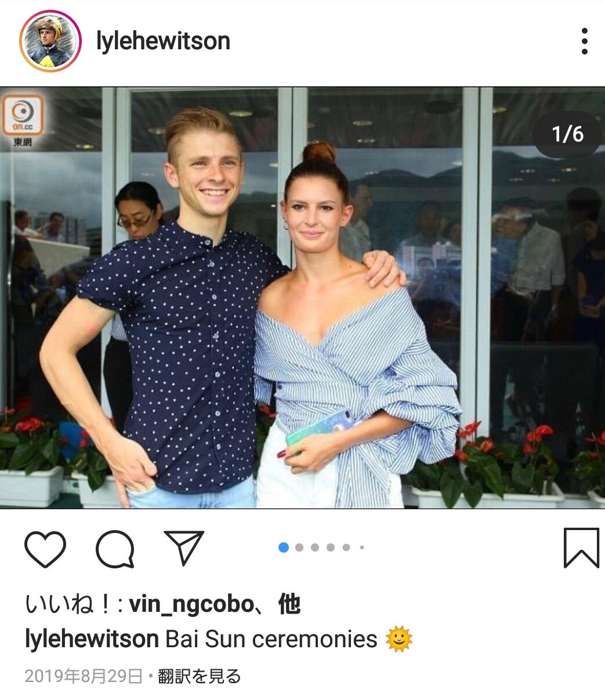The width and height of the screenshot is (605, 700).
Task: Share post via paper plane icon
Action: coord(184,548)
